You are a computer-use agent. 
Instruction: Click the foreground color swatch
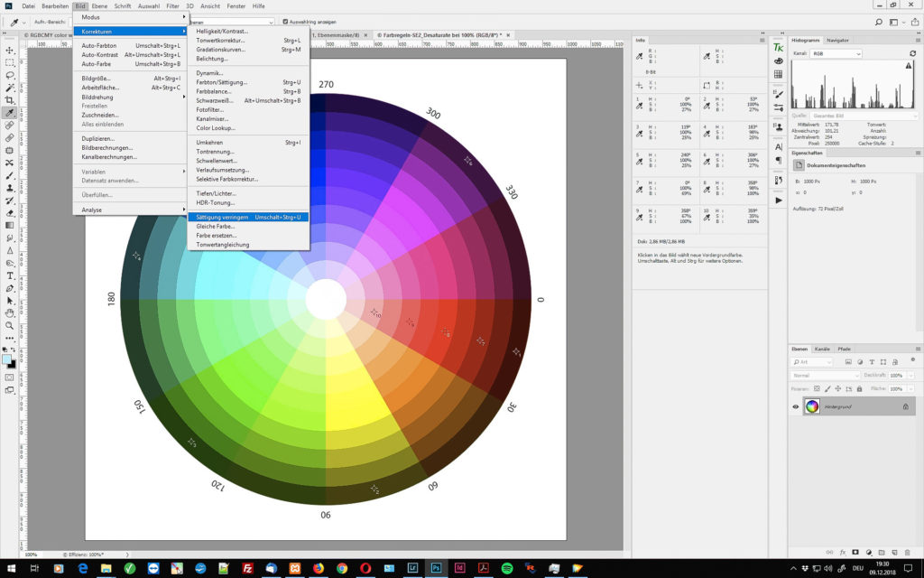(6, 359)
